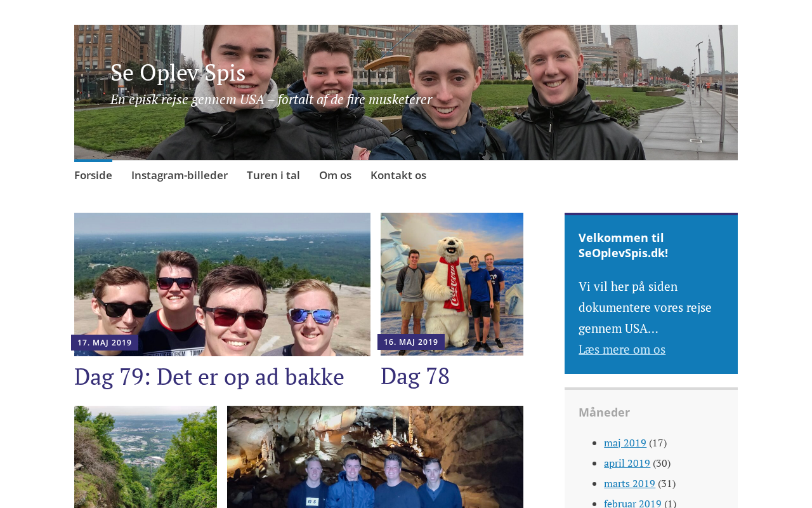Open the cave group photo thumbnail
Screen dimensions: 812x508
375,457
